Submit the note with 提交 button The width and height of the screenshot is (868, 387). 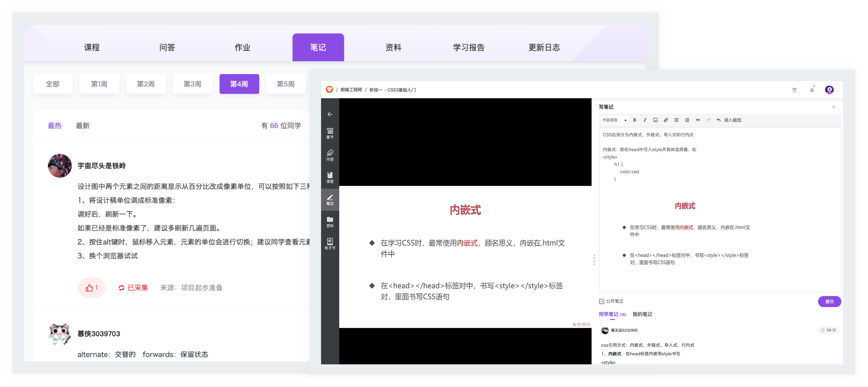pyautogui.click(x=829, y=302)
